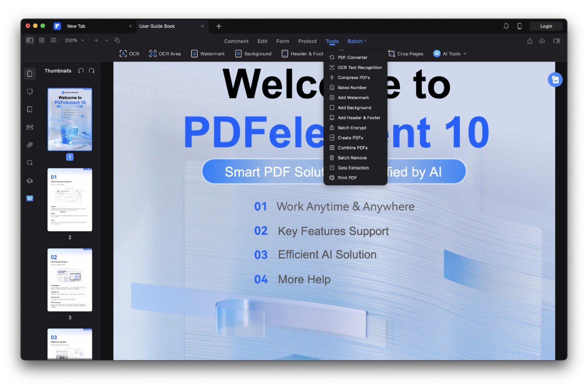The image size is (588, 392).
Task: Choose Data Extraction menu entry
Action: pos(355,168)
